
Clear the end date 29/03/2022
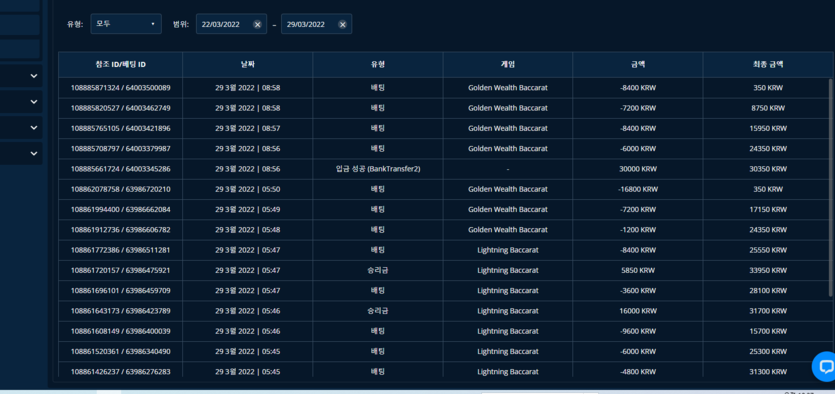(342, 24)
